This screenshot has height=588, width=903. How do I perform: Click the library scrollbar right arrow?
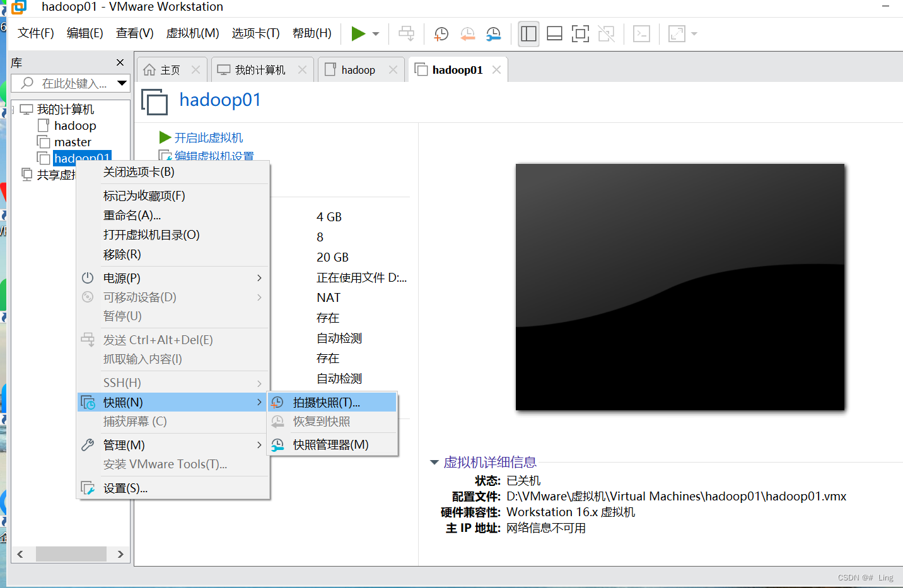click(120, 554)
